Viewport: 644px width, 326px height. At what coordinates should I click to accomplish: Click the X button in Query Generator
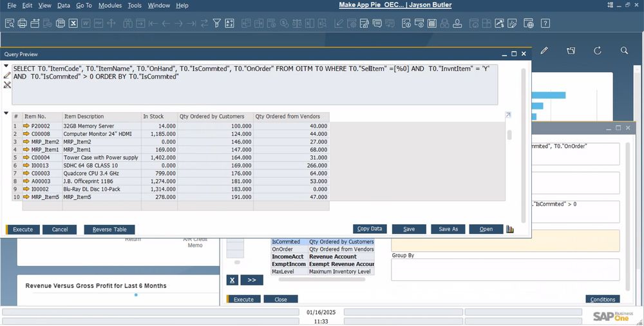(x=232, y=280)
